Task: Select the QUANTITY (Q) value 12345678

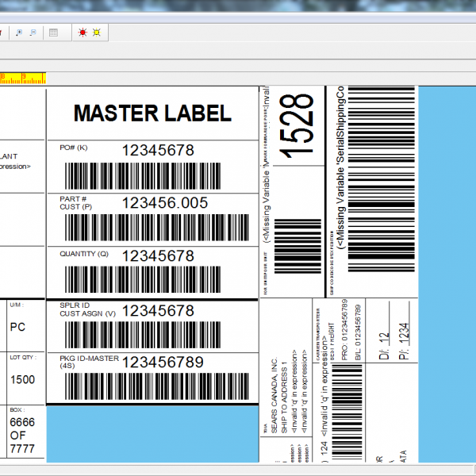Action: point(158,256)
